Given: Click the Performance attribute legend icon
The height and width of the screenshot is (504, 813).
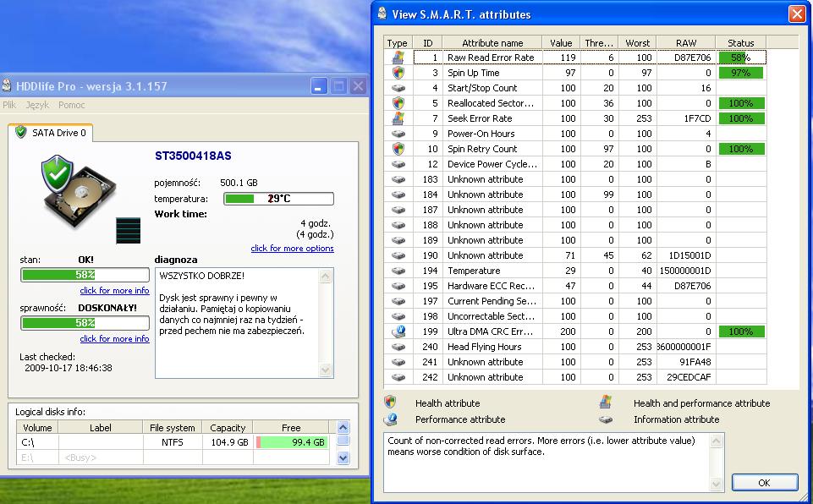Looking at the screenshot, I should click(391, 419).
